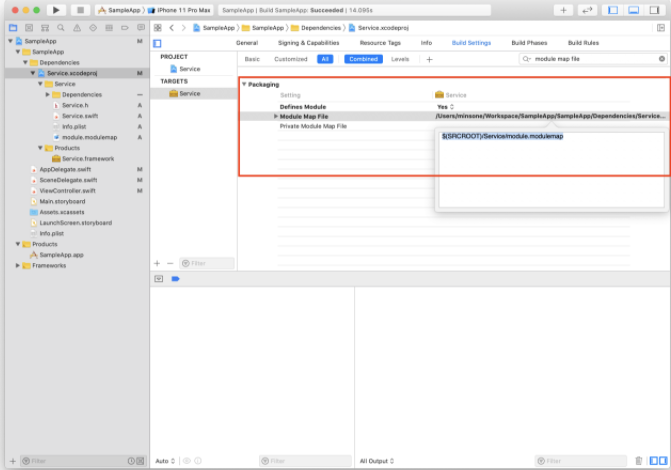
Task: Add a build setting with plus
Action: (x=429, y=59)
